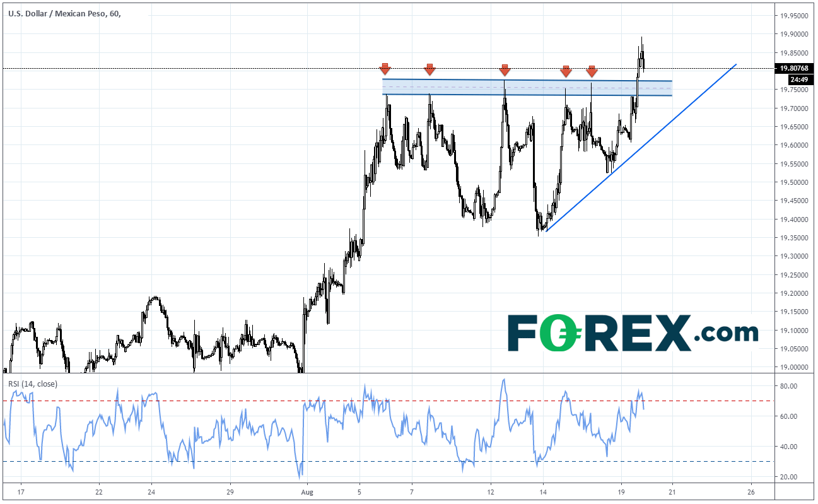Click the RSI 40.00 scale value

pos(789,447)
